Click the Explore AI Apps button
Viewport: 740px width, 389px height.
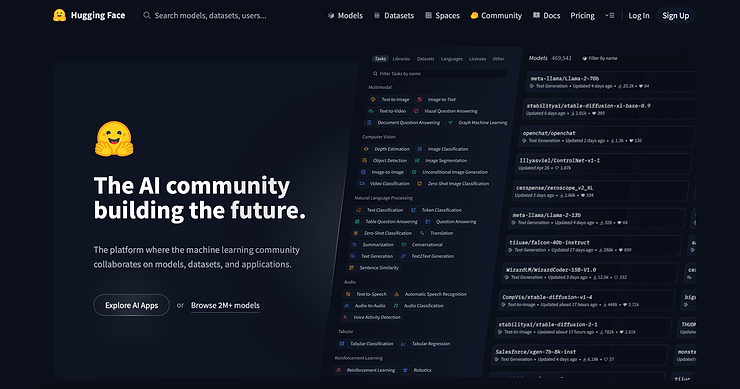[132, 305]
